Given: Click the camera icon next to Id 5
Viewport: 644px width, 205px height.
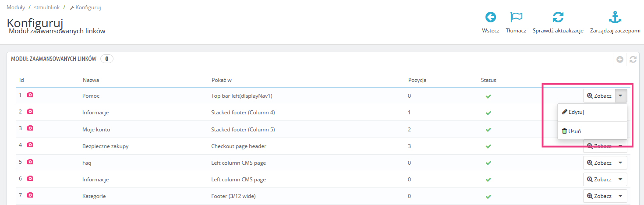Looking at the screenshot, I should [30, 162].
